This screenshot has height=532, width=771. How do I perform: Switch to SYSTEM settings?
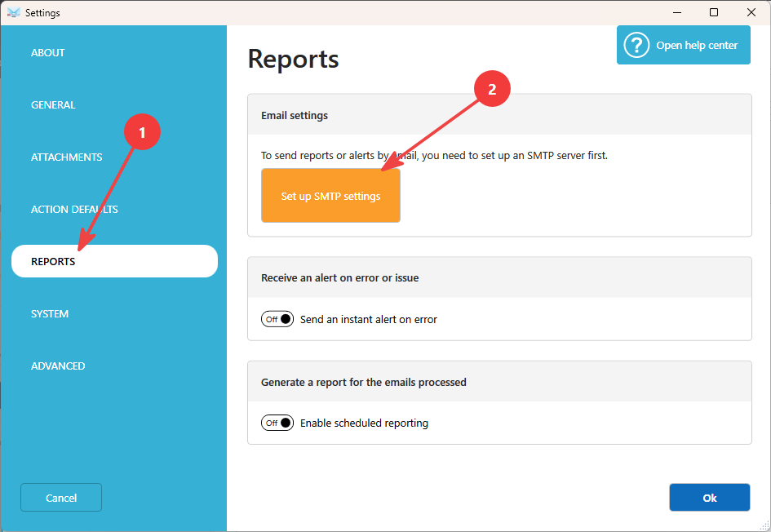pos(50,313)
